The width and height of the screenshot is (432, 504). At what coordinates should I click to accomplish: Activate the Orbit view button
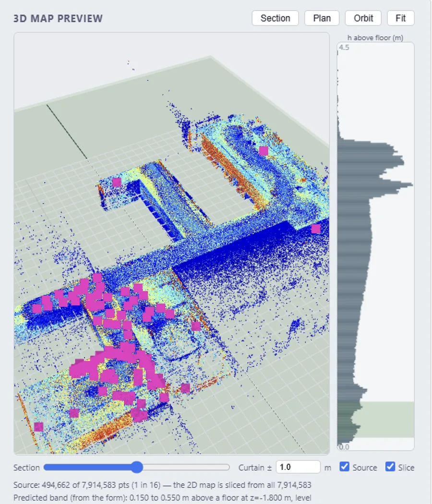[363, 18]
